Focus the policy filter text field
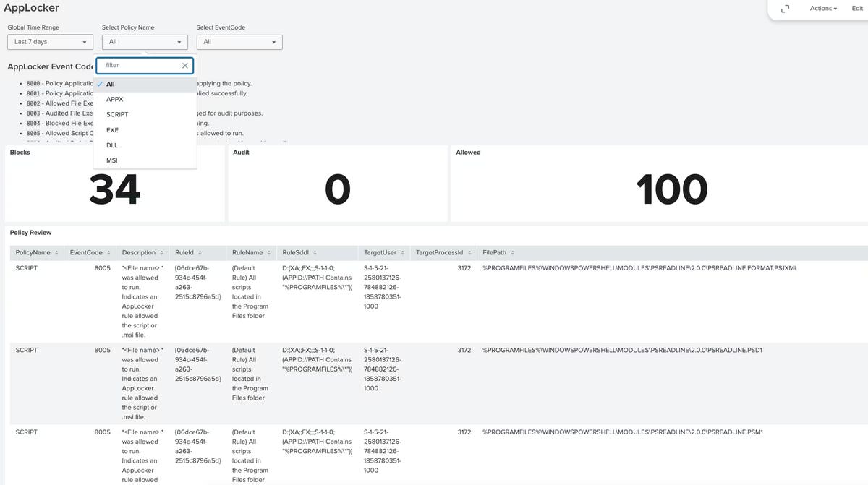The height and width of the screenshot is (485, 868). [x=140, y=65]
